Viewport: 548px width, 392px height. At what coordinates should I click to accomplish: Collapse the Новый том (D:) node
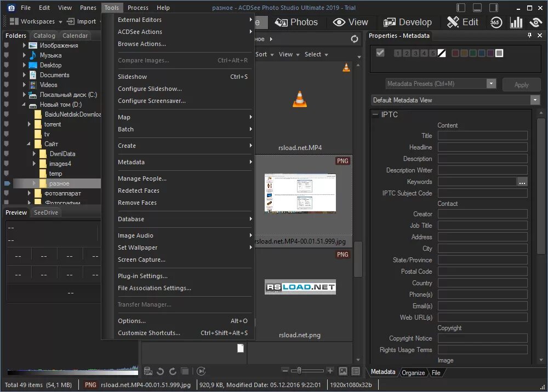[24, 105]
